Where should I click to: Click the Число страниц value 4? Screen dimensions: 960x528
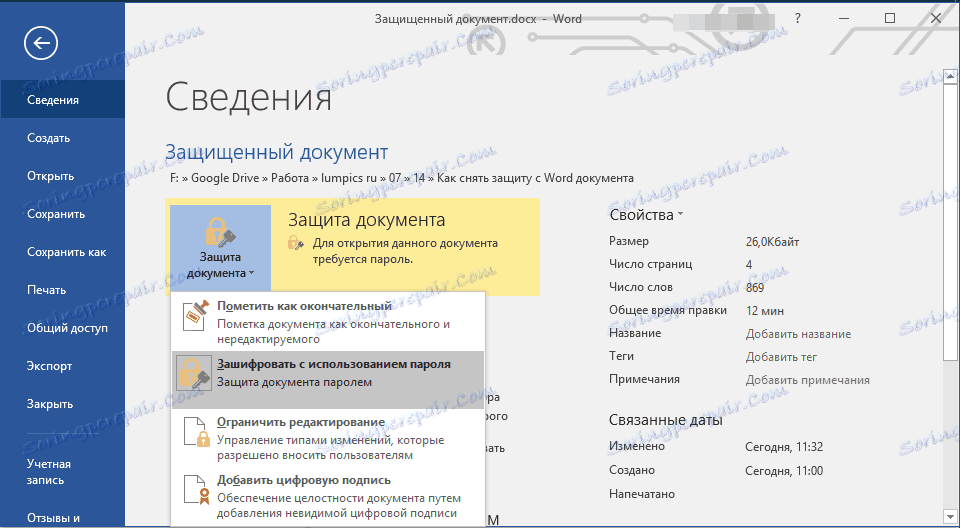tap(749, 265)
